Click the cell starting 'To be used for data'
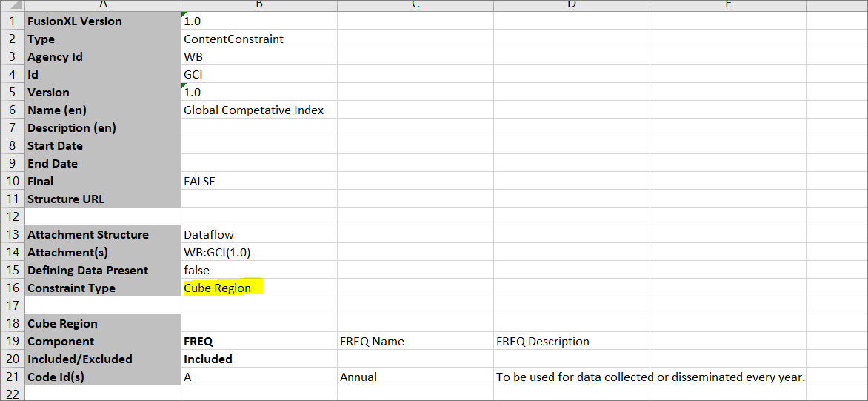Viewport: 868px width, 401px height. [650, 377]
